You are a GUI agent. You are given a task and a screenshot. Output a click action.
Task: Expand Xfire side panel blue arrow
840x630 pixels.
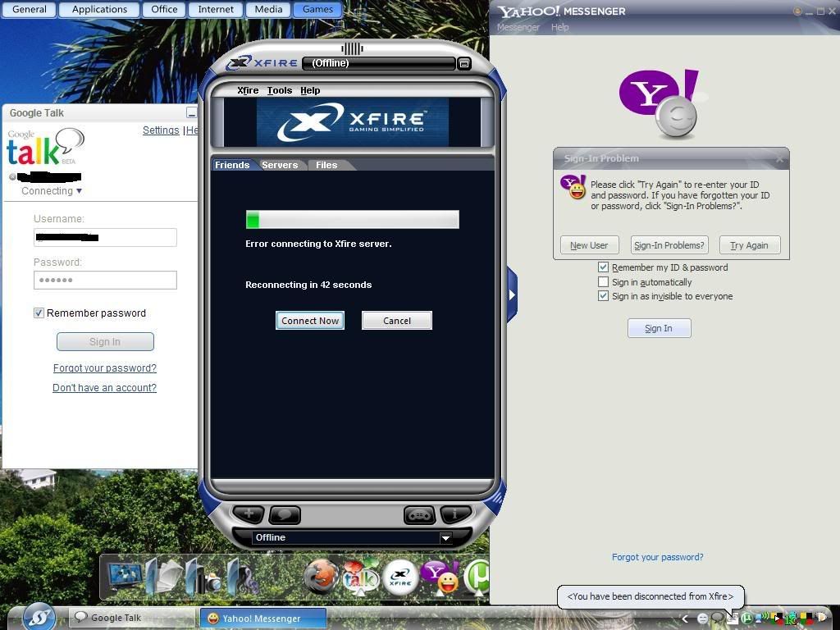(512, 294)
